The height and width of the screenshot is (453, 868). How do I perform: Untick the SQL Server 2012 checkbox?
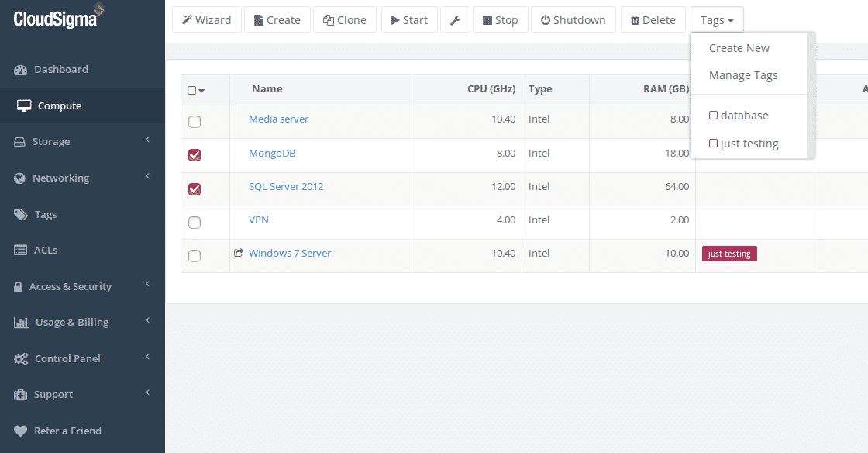pyautogui.click(x=195, y=189)
